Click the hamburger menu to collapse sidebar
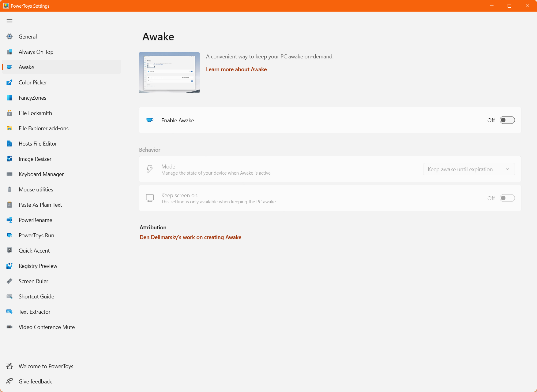This screenshot has height=392, width=537. pos(9,21)
